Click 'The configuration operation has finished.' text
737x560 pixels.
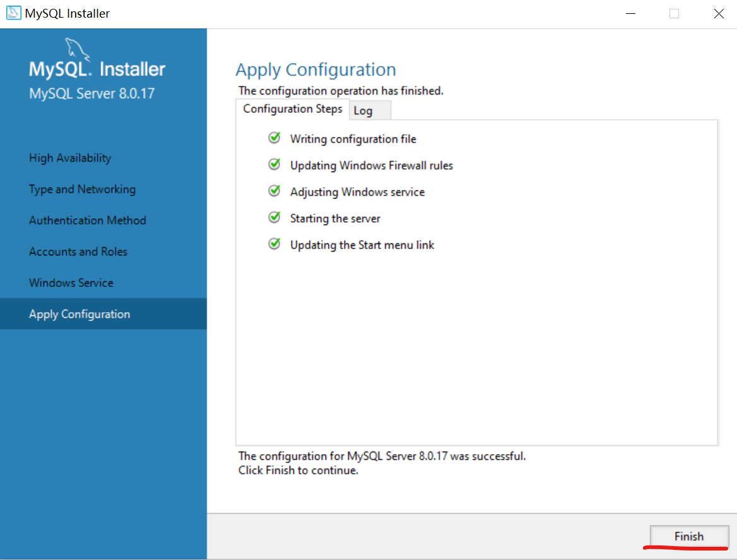point(341,91)
